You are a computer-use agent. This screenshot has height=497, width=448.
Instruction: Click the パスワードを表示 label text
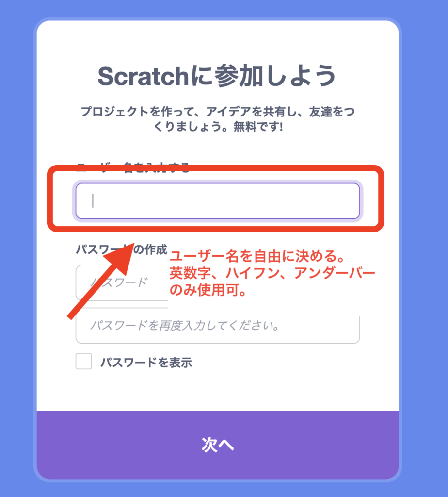pyautogui.click(x=146, y=362)
